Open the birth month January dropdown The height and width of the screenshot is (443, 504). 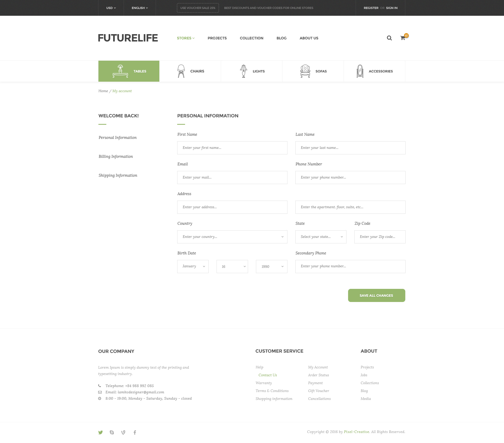tap(193, 267)
